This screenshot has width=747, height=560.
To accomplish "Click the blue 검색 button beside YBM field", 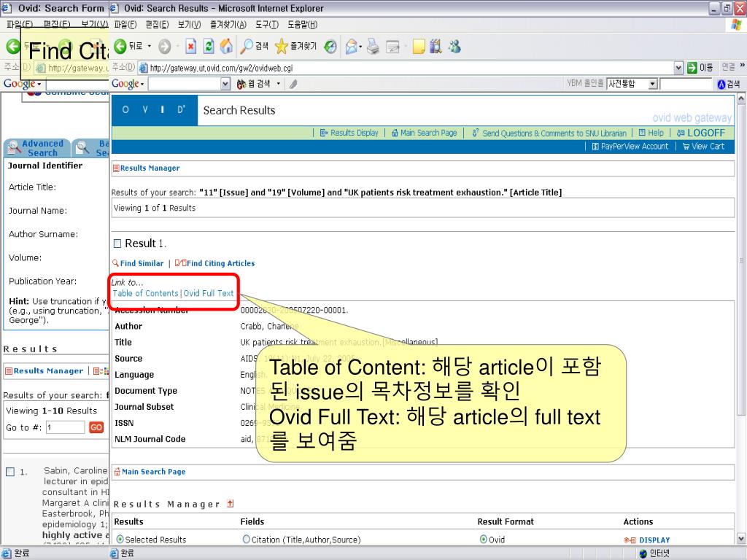I will click(x=729, y=85).
